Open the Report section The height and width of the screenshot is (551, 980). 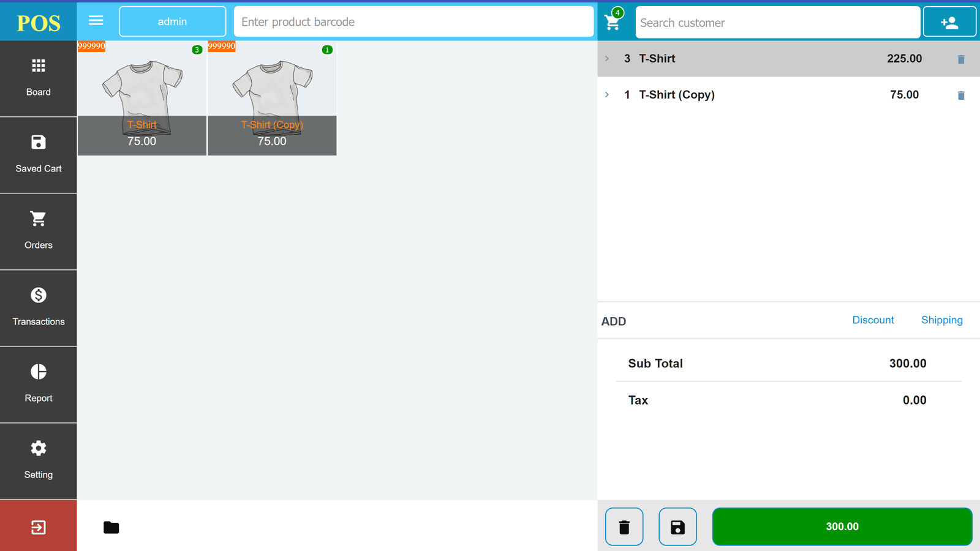tap(38, 384)
